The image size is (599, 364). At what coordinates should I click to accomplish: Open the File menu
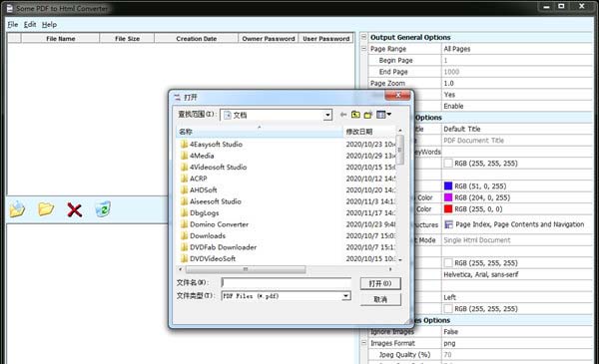click(13, 24)
